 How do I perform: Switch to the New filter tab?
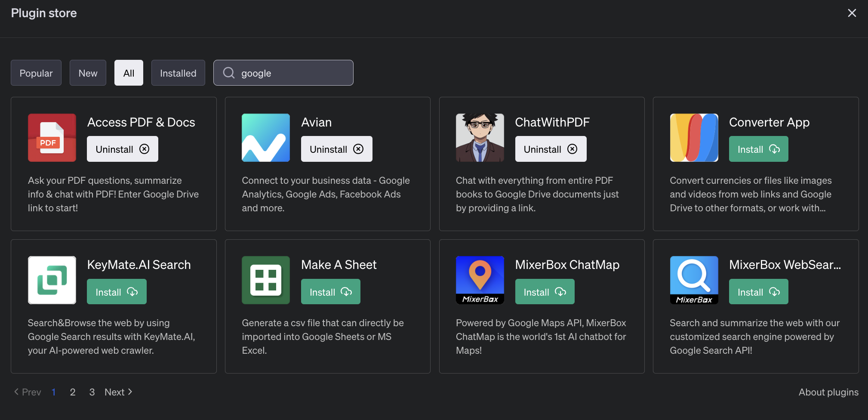click(88, 73)
